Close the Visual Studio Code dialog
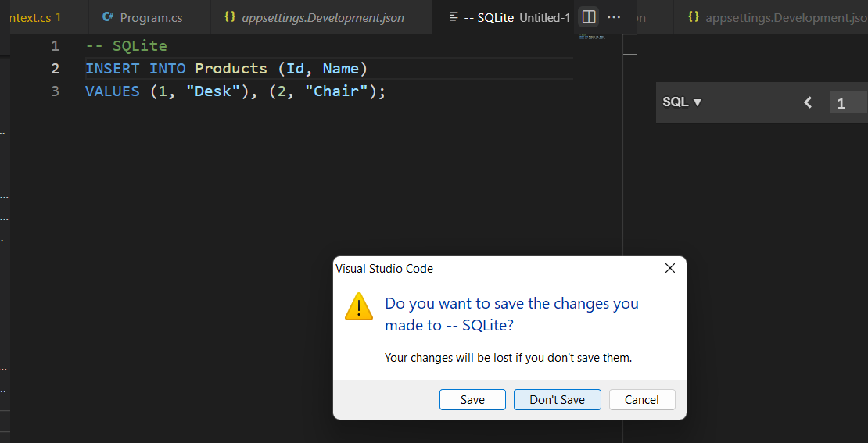868x443 pixels. click(670, 268)
